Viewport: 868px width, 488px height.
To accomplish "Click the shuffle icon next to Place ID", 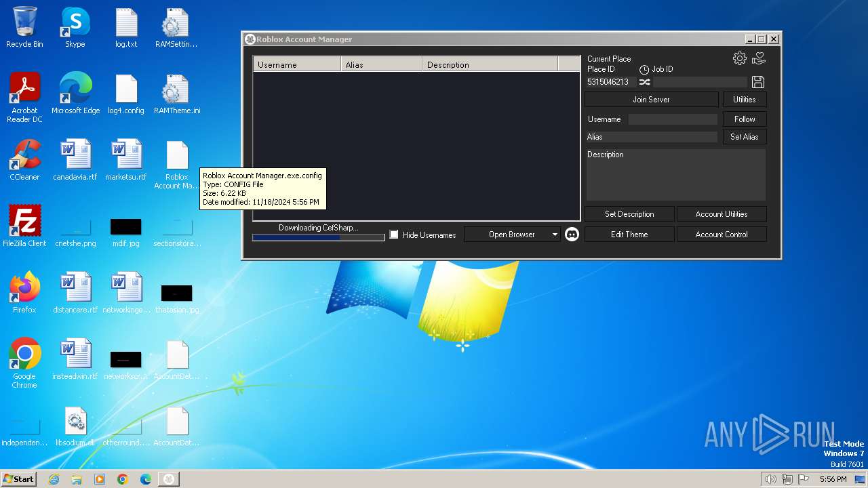I will click(645, 82).
